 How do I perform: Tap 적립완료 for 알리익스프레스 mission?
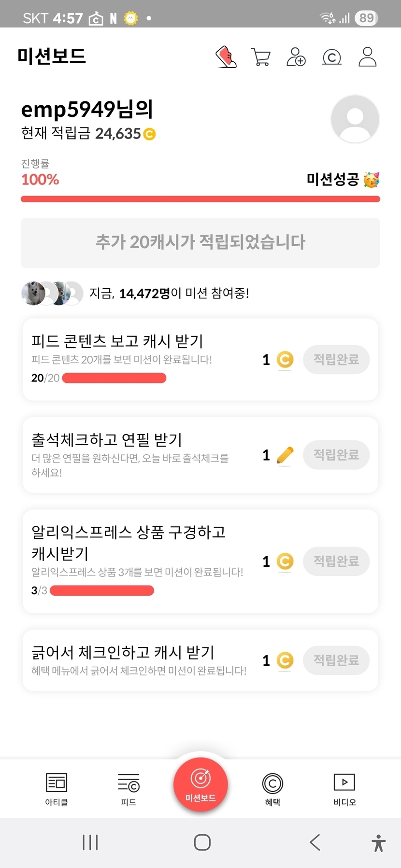[x=336, y=561]
